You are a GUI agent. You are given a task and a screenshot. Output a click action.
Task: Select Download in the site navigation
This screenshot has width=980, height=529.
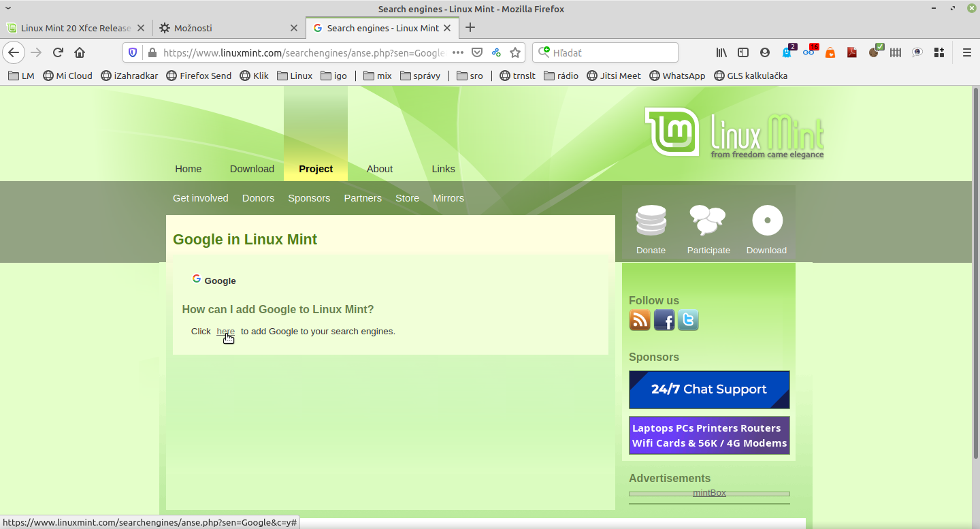(x=252, y=169)
